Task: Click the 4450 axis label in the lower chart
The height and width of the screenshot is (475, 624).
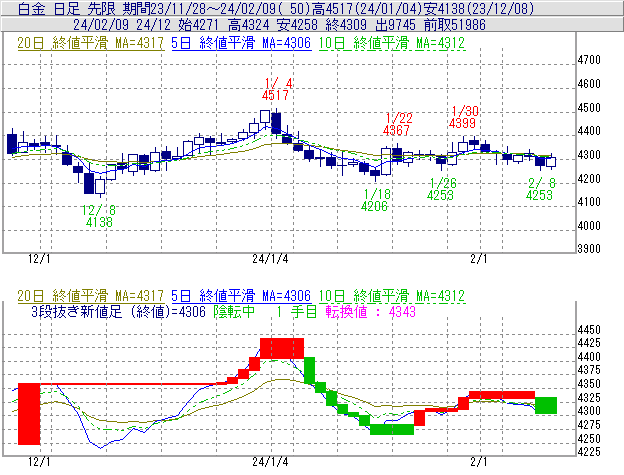Action: coord(589,330)
